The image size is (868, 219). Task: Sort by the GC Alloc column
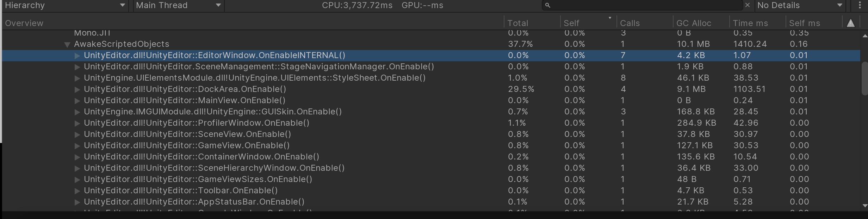pos(693,23)
